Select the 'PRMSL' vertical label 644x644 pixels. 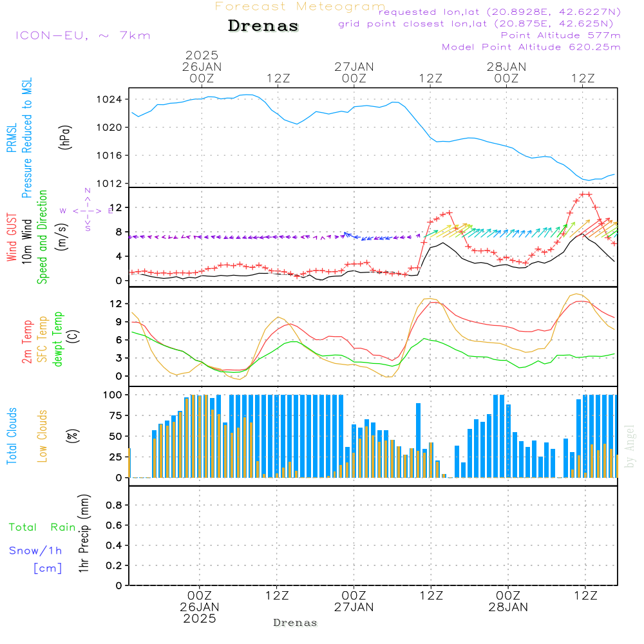[12, 138]
